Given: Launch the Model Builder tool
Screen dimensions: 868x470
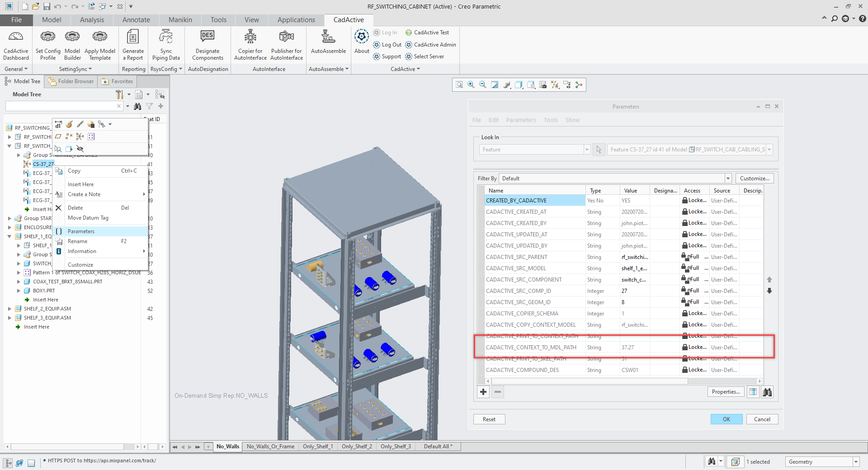Looking at the screenshot, I should click(x=72, y=45).
